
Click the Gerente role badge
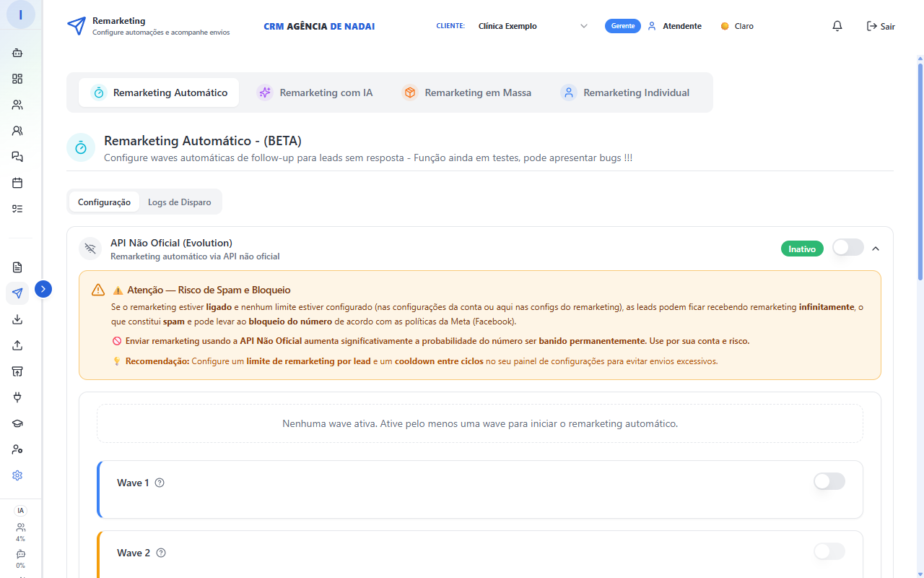(623, 26)
